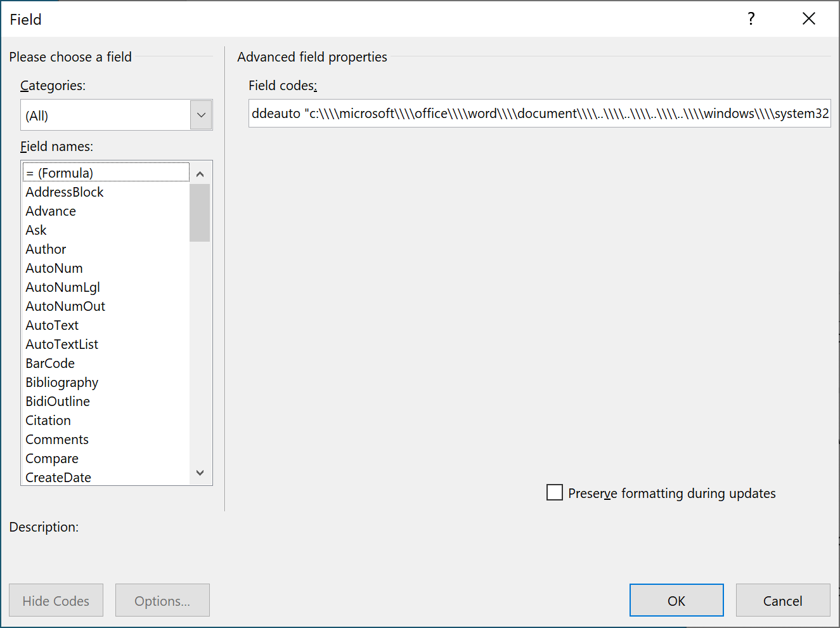Select the Citation field
This screenshot has width=840, height=628.
click(x=48, y=421)
